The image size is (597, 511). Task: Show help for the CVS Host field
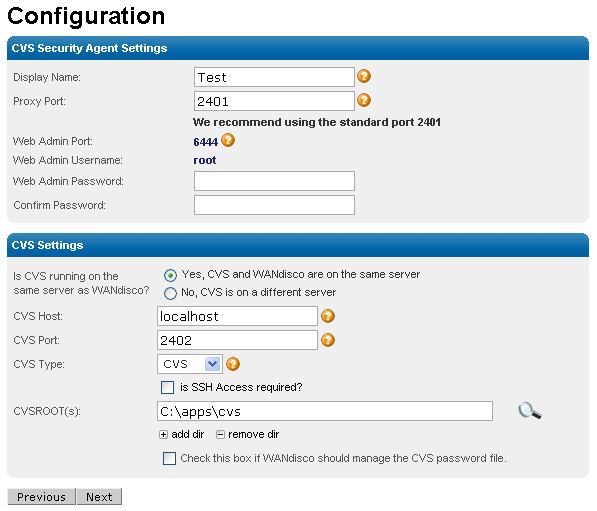(x=328, y=316)
